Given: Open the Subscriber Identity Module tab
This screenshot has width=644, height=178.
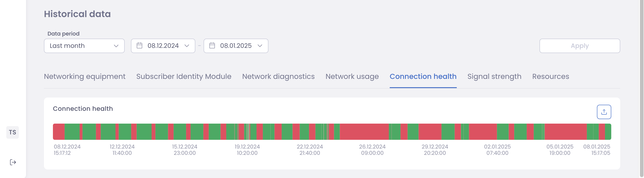Looking at the screenshot, I should pos(184,76).
